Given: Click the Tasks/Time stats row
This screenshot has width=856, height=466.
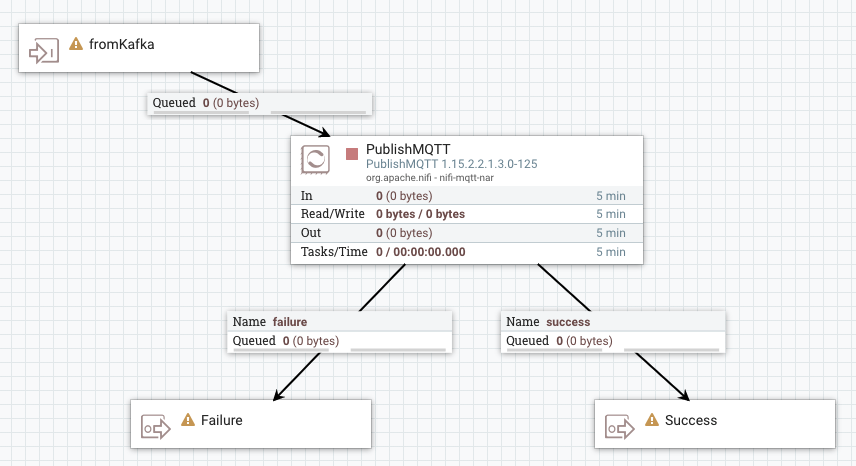Looking at the screenshot, I should (x=466, y=252).
